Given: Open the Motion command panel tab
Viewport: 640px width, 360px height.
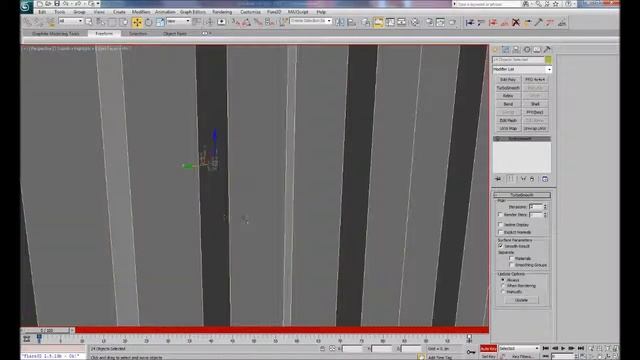Looking at the screenshot, I should click(527, 49).
